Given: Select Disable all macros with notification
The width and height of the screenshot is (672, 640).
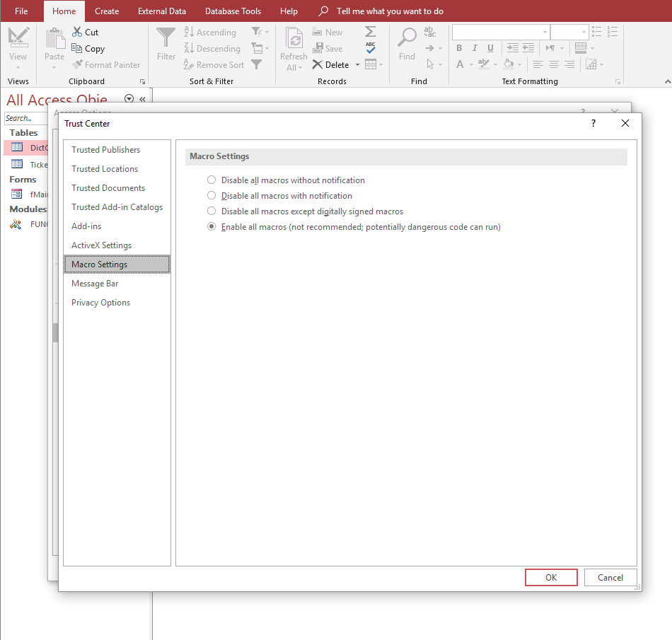Looking at the screenshot, I should pos(212,196).
